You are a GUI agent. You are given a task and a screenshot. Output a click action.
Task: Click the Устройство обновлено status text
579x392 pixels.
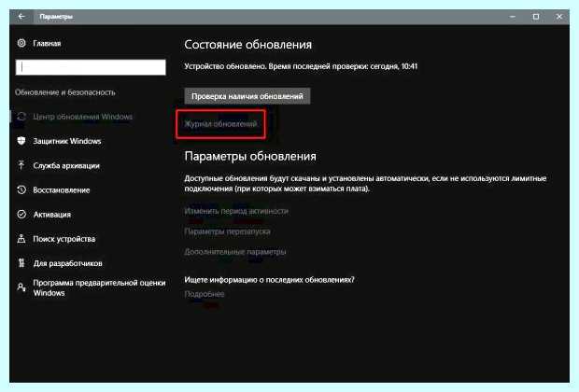[x=301, y=66]
